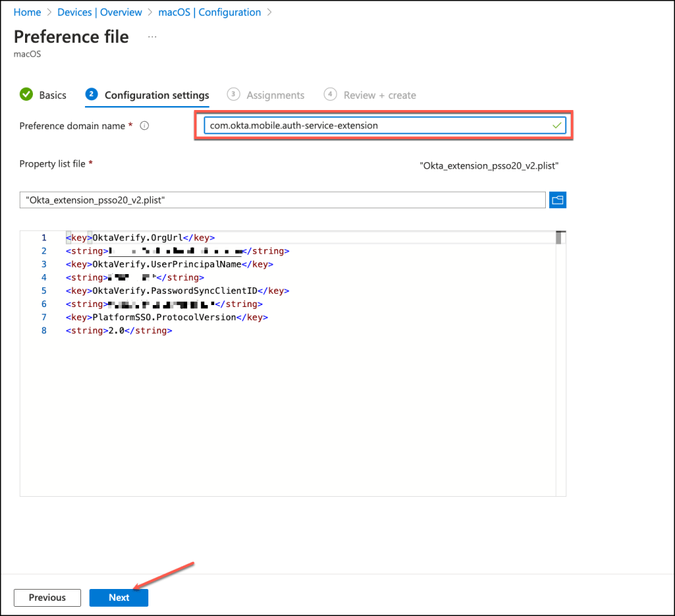Image resolution: width=675 pixels, height=616 pixels.
Task: Open macOS | Configuration breadcrumb link
Action: 210,13
